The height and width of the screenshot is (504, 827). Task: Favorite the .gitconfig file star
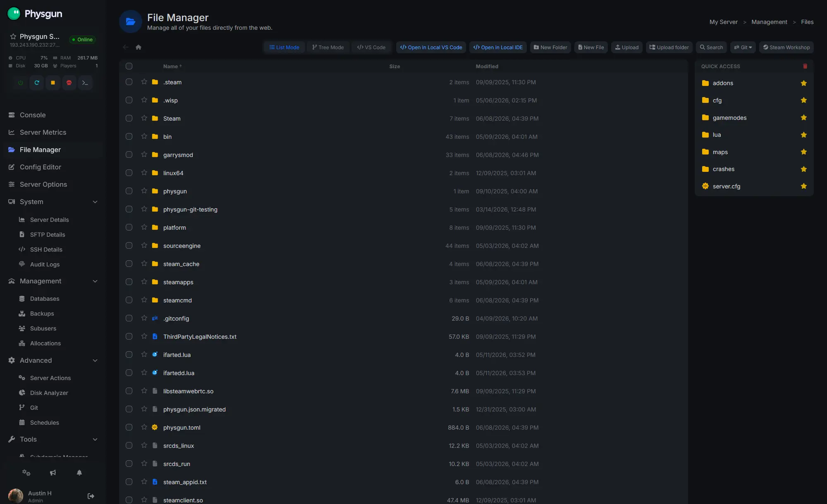coord(144,318)
